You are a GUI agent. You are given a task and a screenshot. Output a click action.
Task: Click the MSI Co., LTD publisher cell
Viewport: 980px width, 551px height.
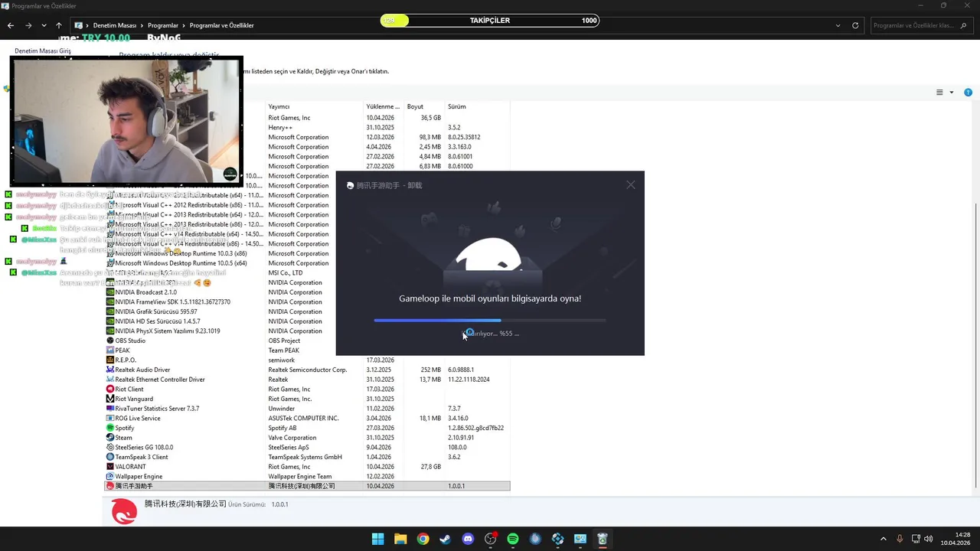tap(286, 272)
